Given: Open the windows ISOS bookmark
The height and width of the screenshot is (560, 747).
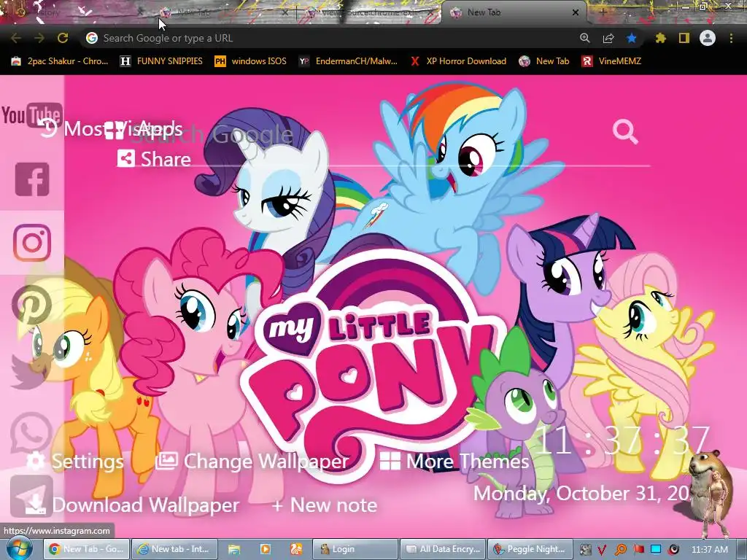Looking at the screenshot, I should click(251, 61).
